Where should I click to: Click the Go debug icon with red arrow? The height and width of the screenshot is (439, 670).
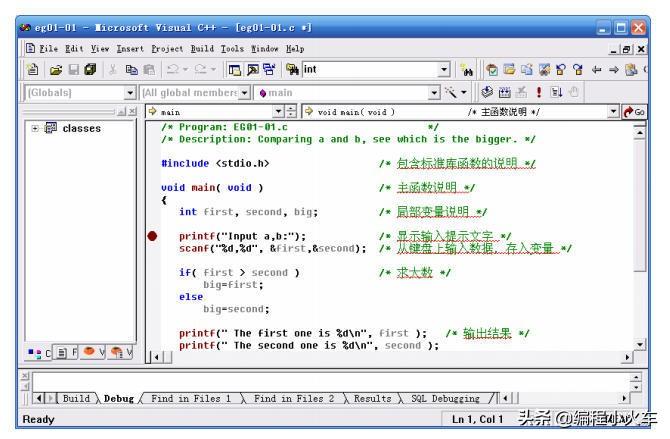click(x=634, y=112)
